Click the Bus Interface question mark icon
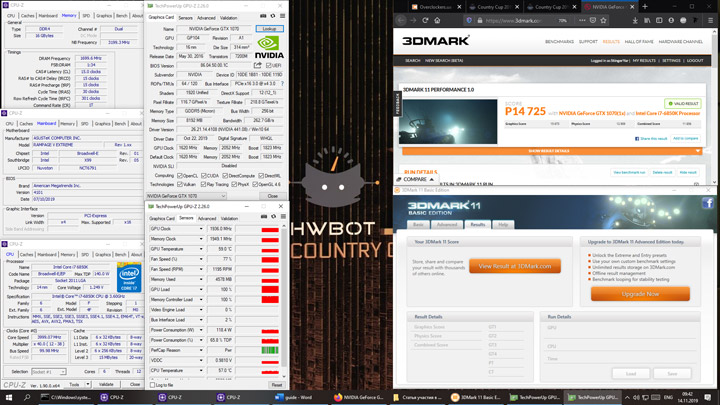This screenshot has width=720, height=405. click(x=282, y=84)
